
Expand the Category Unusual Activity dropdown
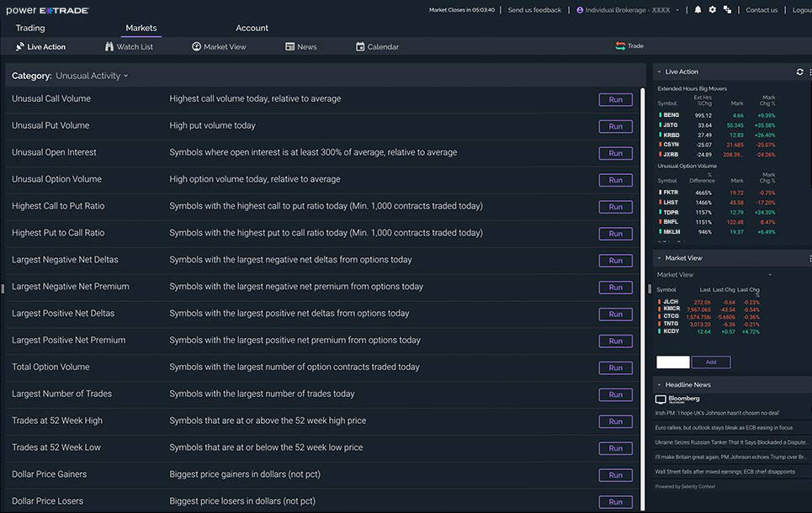pos(92,76)
